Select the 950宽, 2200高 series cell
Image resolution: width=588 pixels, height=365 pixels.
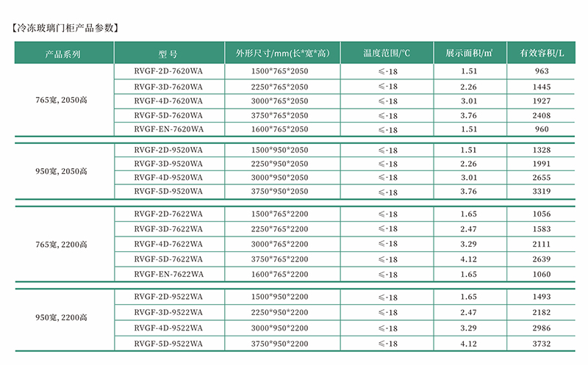tap(63, 318)
